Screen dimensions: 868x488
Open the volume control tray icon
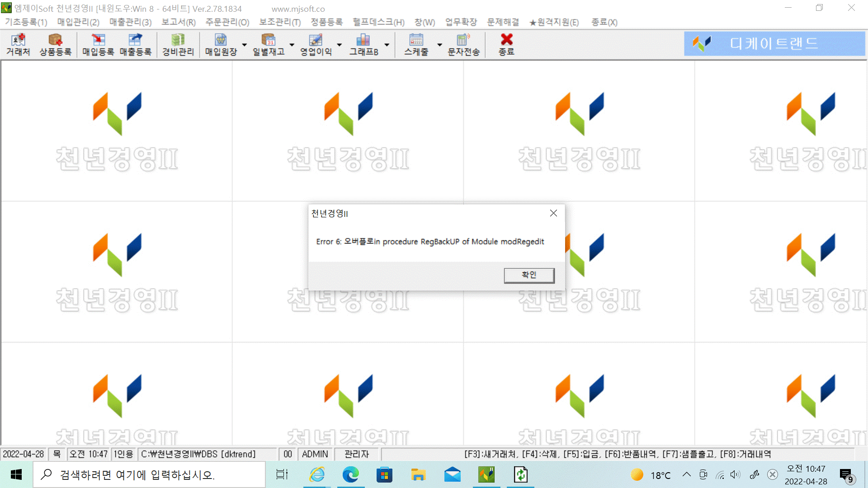click(736, 474)
